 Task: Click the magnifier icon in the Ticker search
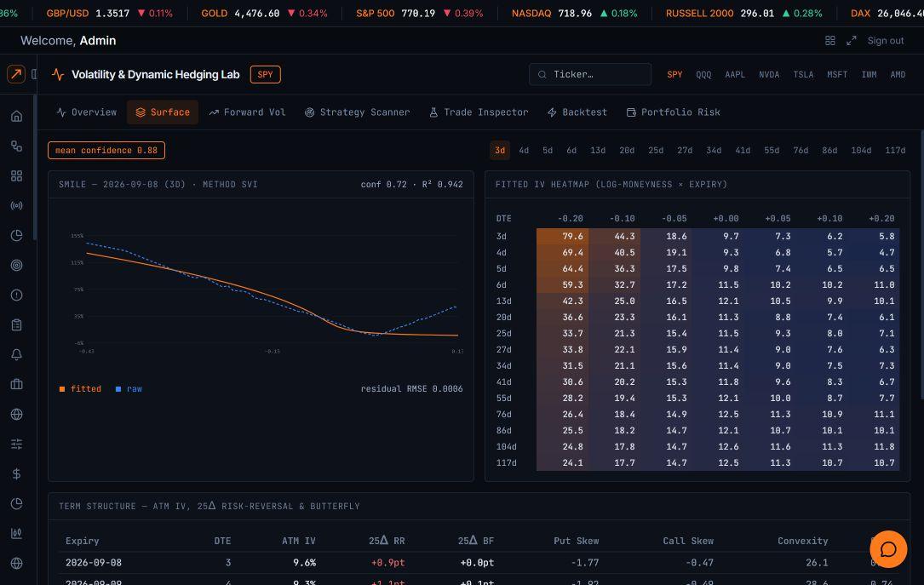pyautogui.click(x=542, y=75)
